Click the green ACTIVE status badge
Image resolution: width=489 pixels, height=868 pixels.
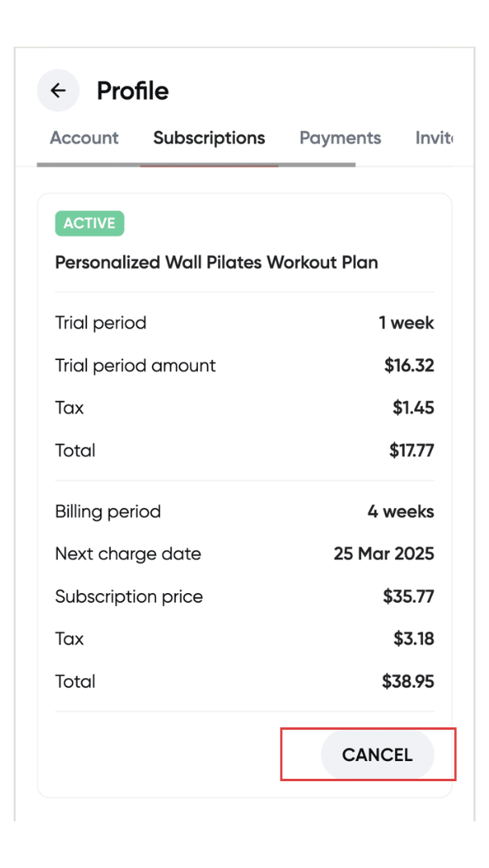89,223
